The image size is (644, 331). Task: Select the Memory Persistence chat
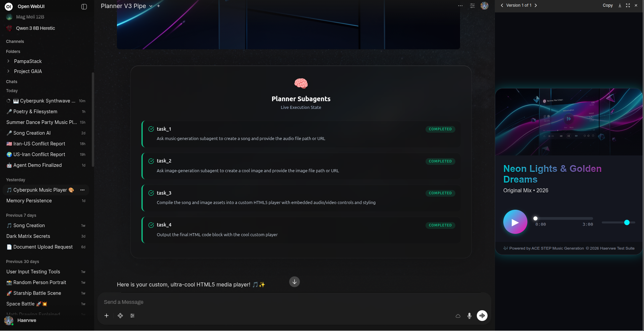[29, 201]
